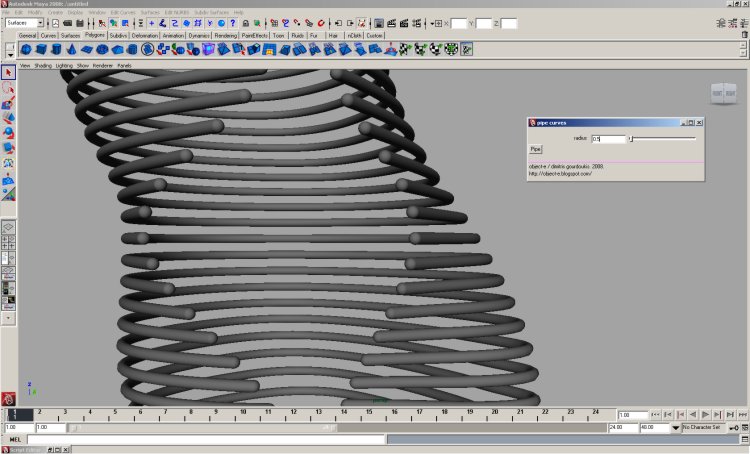The image size is (750, 454).
Task: Create a polygon sphere from the shelf
Action: click(26, 49)
